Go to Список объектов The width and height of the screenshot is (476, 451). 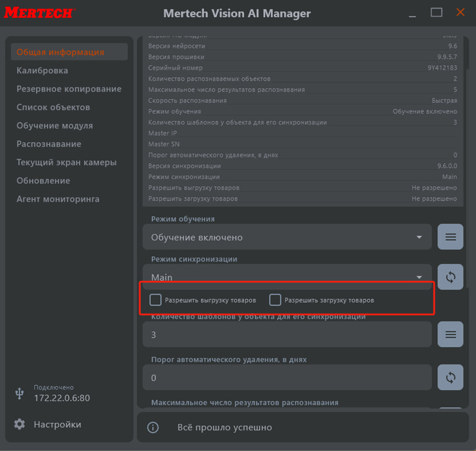[x=53, y=107]
